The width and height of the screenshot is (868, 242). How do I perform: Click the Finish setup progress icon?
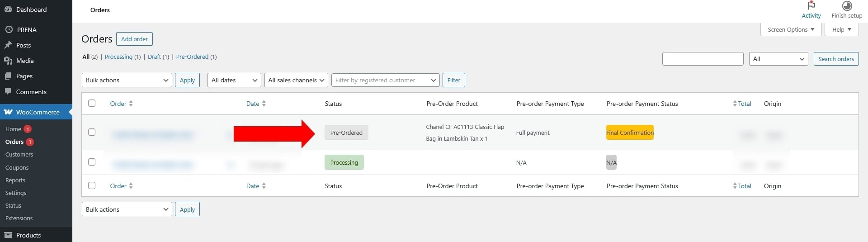(847, 6)
